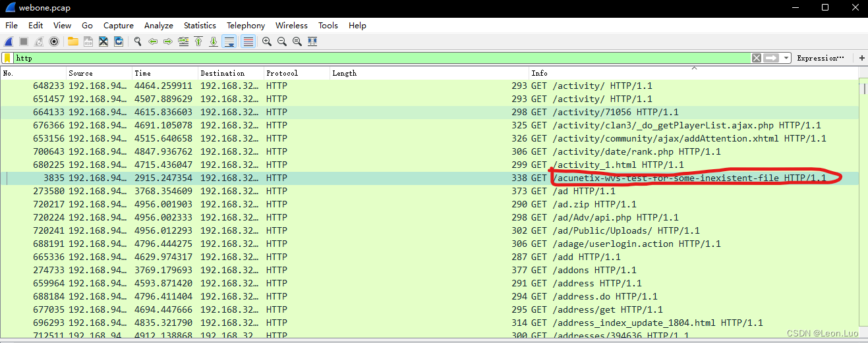This screenshot has width=868, height=343.
Task: Select packet 696293 address_index_update_1804.html row
Action: click(430, 323)
